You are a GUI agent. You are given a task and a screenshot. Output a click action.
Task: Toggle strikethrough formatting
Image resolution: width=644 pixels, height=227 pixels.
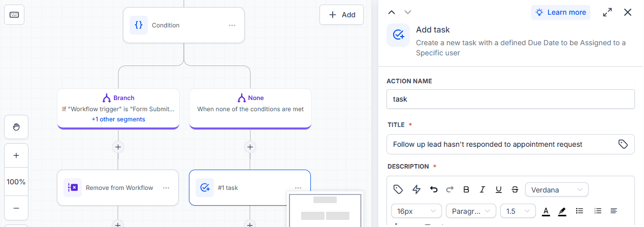pos(515,189)
